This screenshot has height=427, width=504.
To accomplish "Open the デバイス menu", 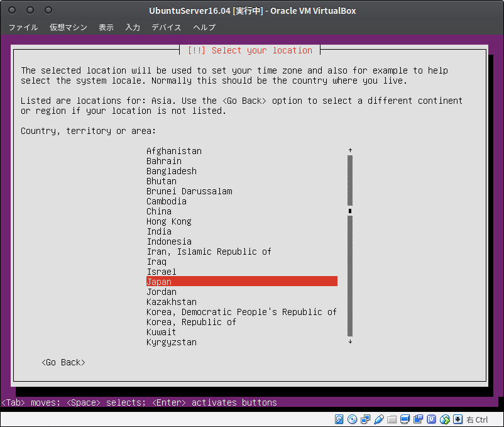I will point(167,27).
